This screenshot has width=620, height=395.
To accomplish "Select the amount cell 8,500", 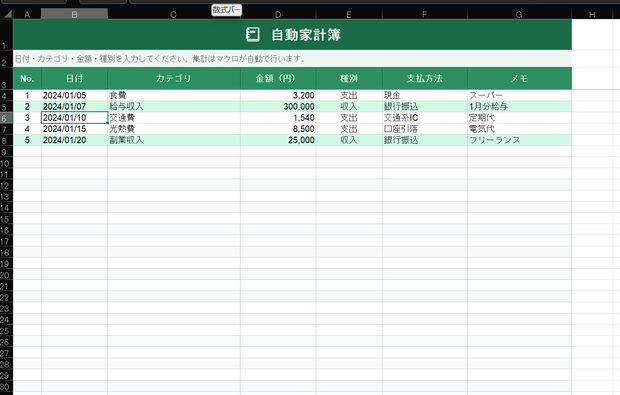I will (278, 129).
